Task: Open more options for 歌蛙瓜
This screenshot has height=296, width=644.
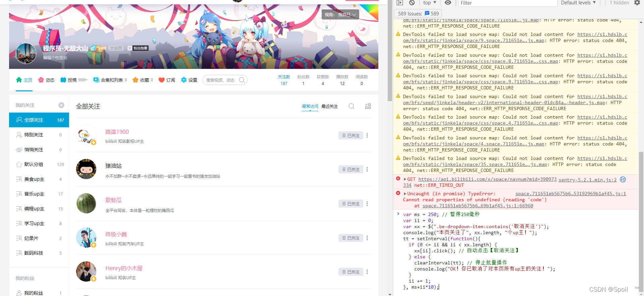Action: click(367, 204)
